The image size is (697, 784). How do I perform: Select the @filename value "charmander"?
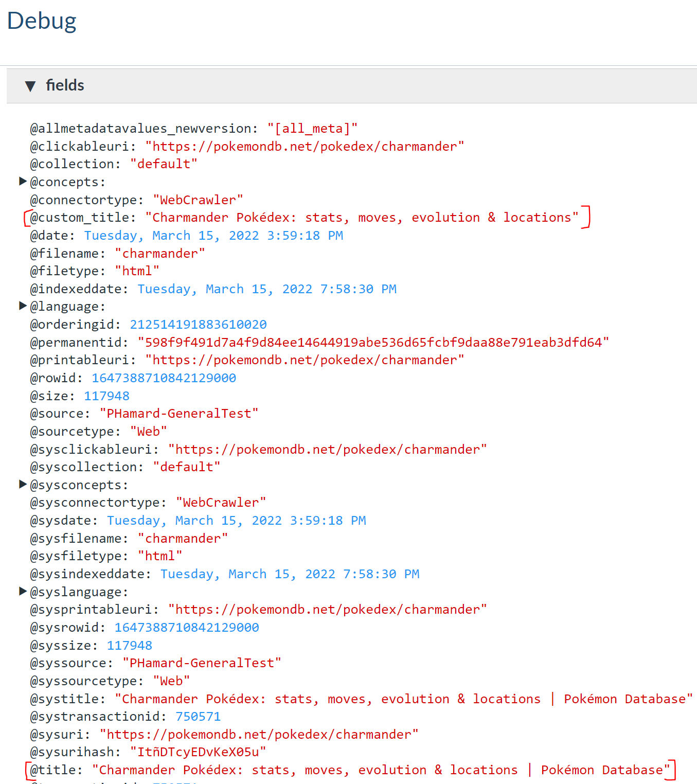point(160,254)
